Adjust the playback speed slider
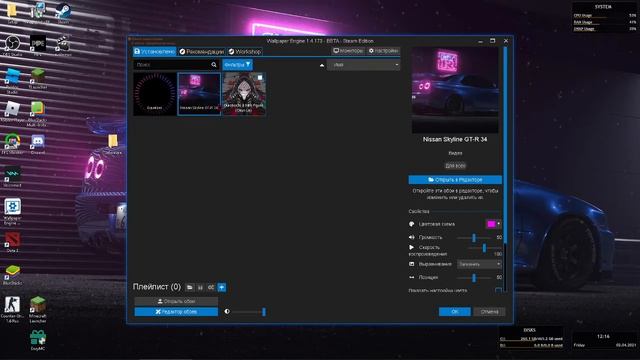This screenshot has height=360, width=640. pos(484,248)
